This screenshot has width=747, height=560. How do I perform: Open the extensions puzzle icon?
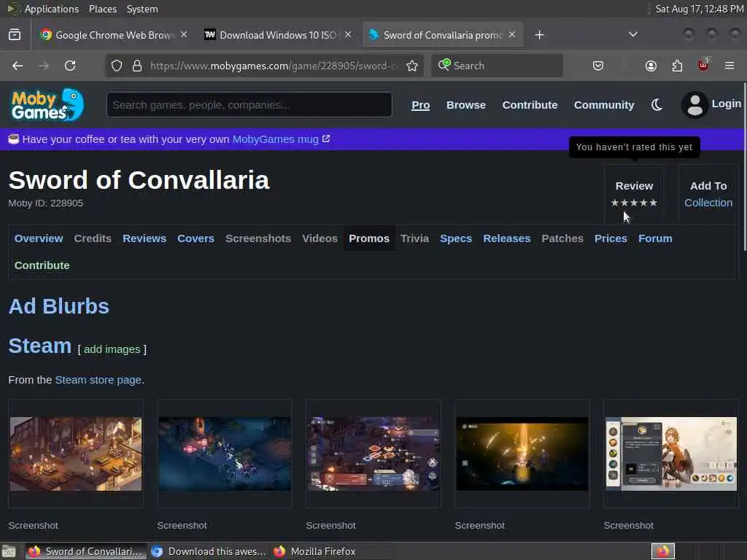[x=677, y=66]
